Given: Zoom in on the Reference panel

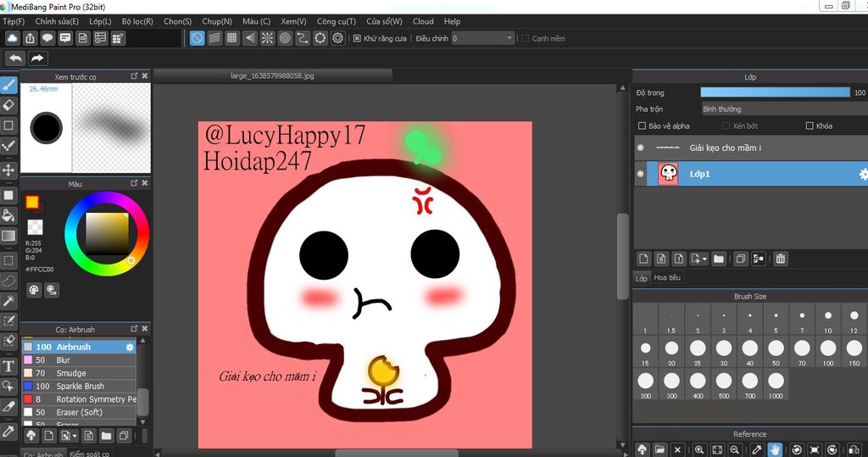Looking at the screenshot, I should [x=699, y=450].
